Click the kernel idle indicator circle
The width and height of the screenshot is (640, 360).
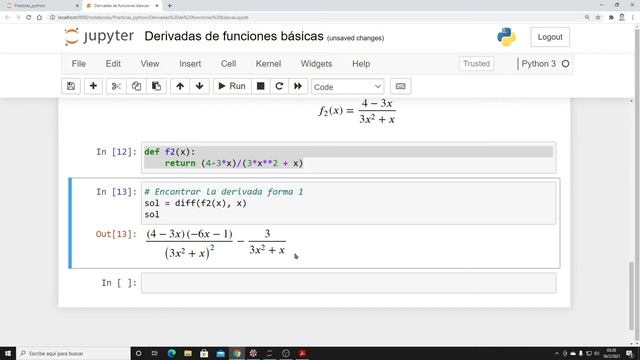tap(565, 64)
